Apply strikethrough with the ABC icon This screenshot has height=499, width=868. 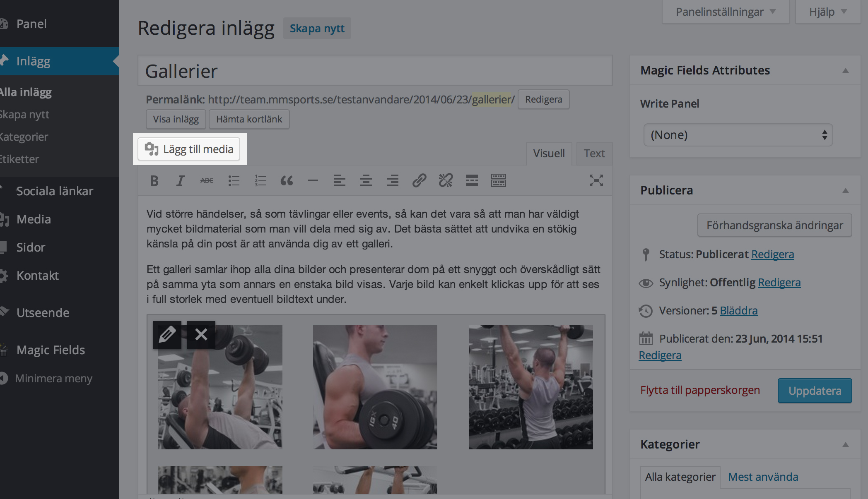[207, 181]
